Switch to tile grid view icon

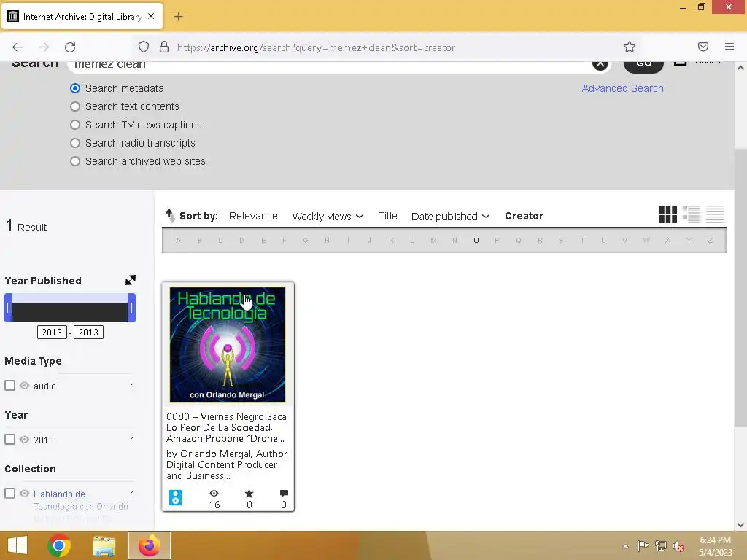tap(668, 214)
